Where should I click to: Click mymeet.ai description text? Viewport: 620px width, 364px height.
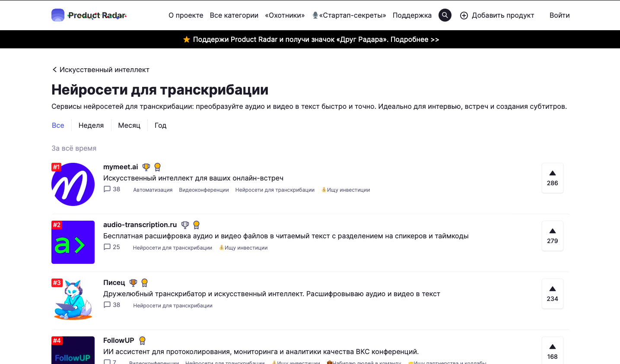click(193, 178)
